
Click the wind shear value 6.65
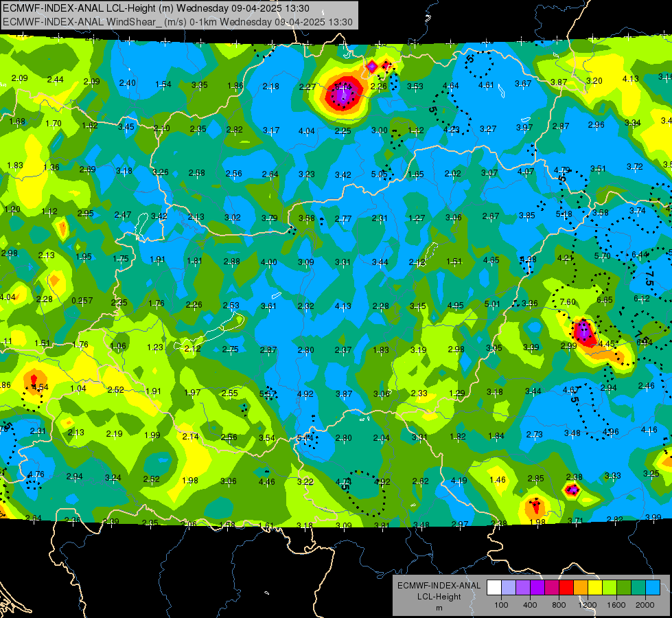pyautogui.click(x=604, y=300)
